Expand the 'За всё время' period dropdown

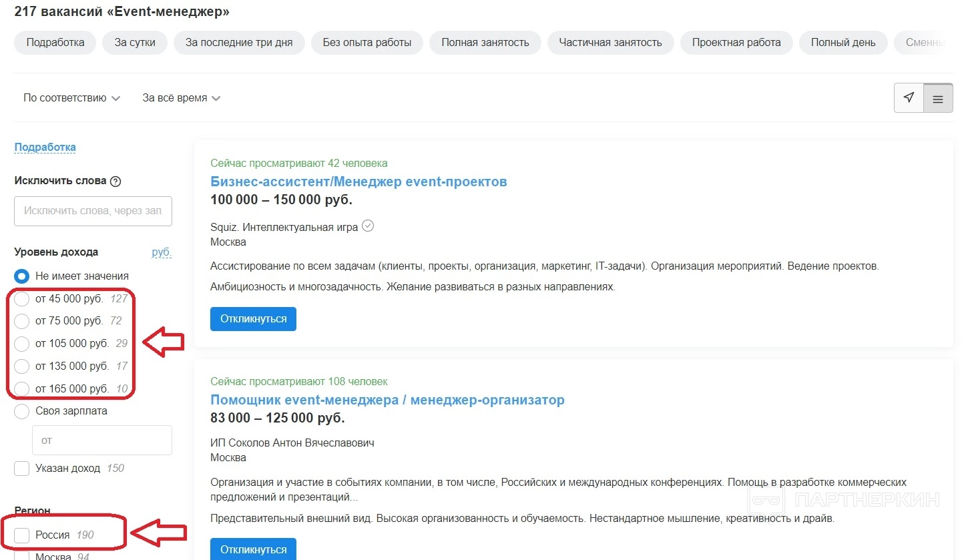(x=181, y=98)
